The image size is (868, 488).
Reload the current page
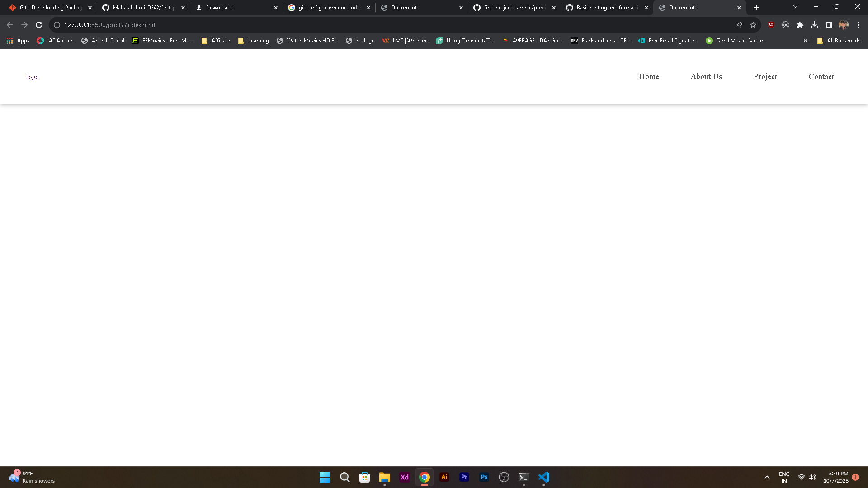pyautogui.click(x=39, y=25)
